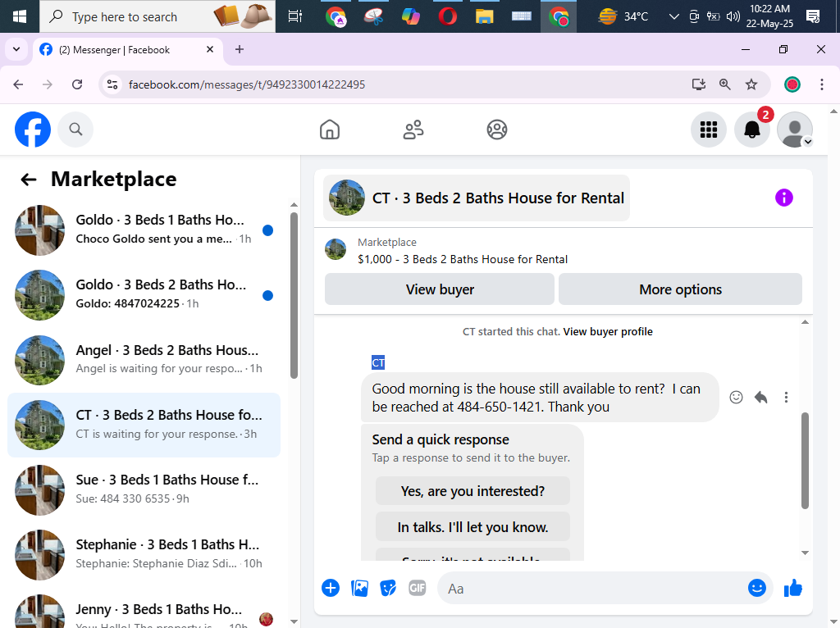Open Goldo 3 Beds 1 Baths conversation
Image resolution: width=840 pixels, height=628 pixels.
(144, 230)
